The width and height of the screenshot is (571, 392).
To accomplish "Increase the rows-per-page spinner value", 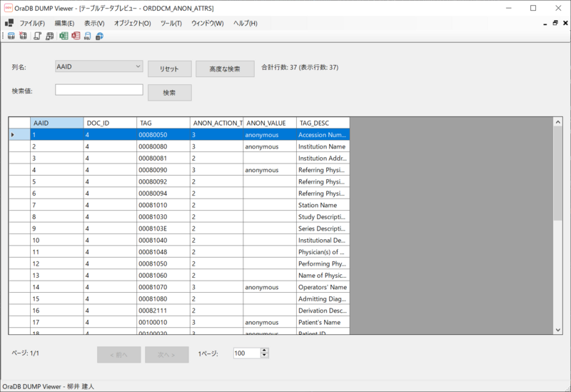I will (x=265, y=351).
